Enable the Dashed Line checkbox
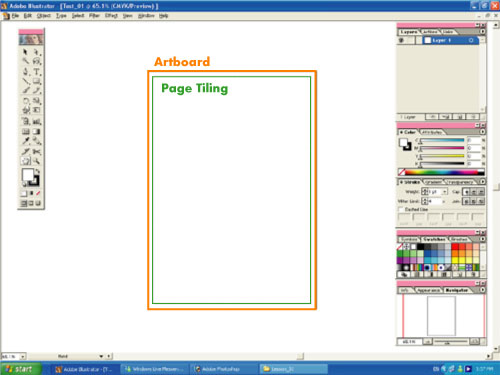The width and height of the screenshot is (500, 375). (x=401, y=209)
